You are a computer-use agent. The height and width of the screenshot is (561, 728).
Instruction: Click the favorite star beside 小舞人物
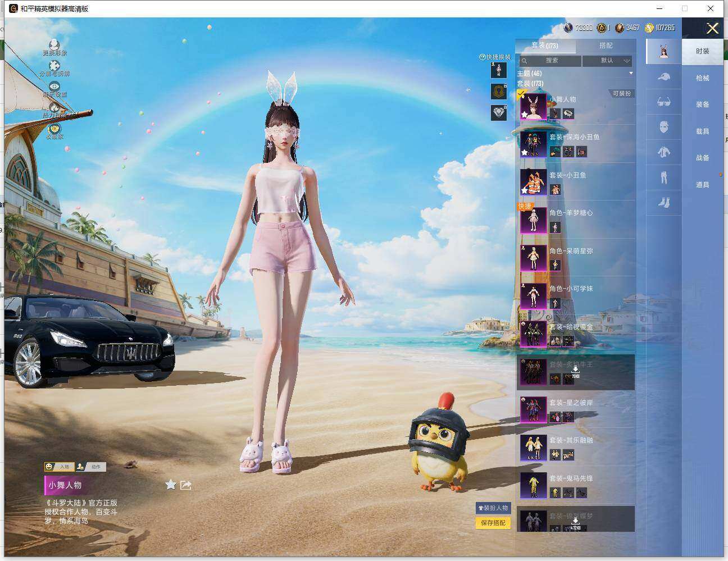[x=170, y=485]
